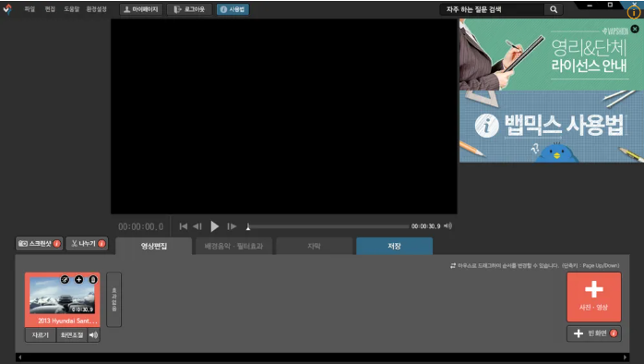Add media with the 사진 · 영상 button
The image size is (644, 364).
click(x=594, y=297)
